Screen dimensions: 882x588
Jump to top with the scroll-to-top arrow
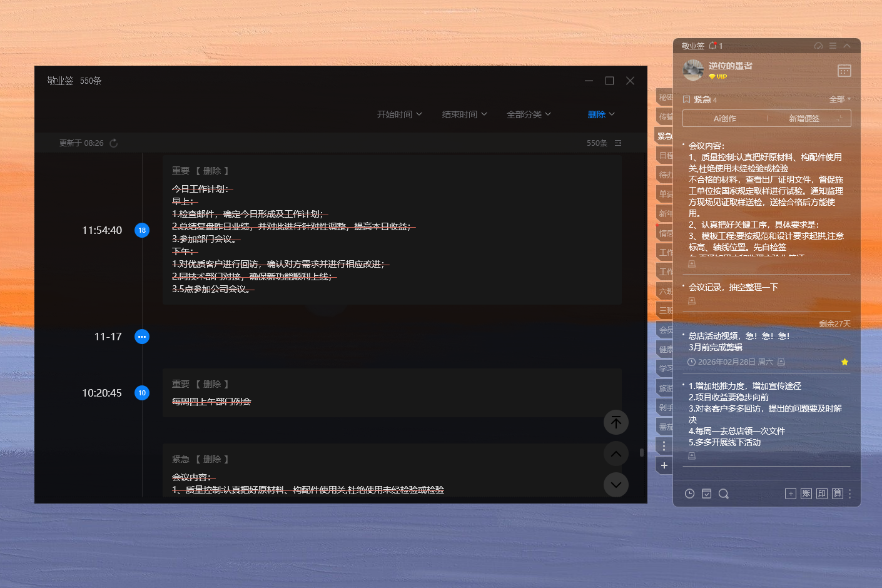616,422
